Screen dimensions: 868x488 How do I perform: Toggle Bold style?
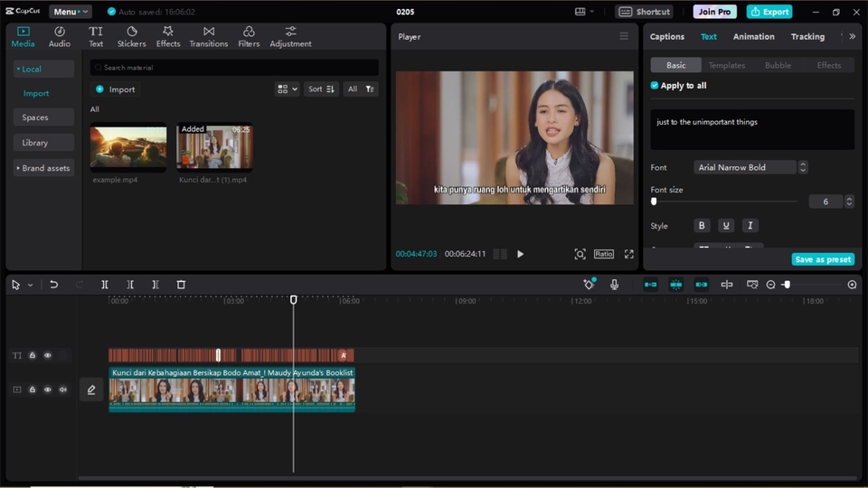(702, 226)
